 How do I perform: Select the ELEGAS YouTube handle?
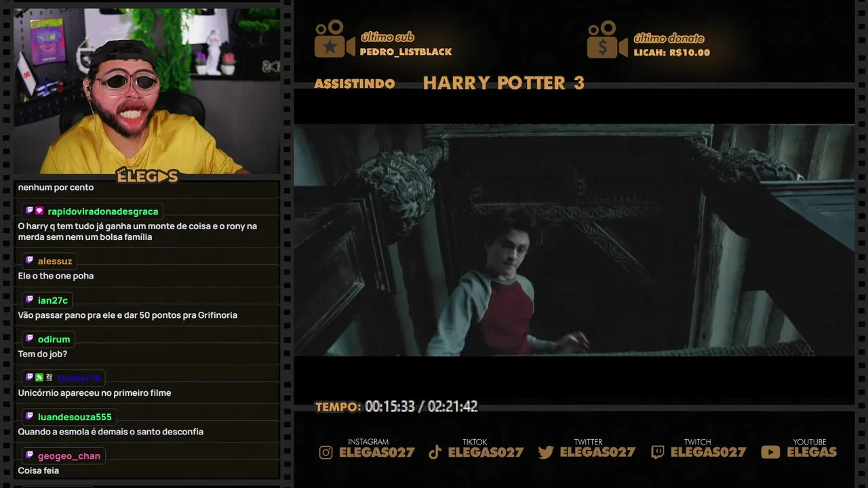click(x=812, y=452)
